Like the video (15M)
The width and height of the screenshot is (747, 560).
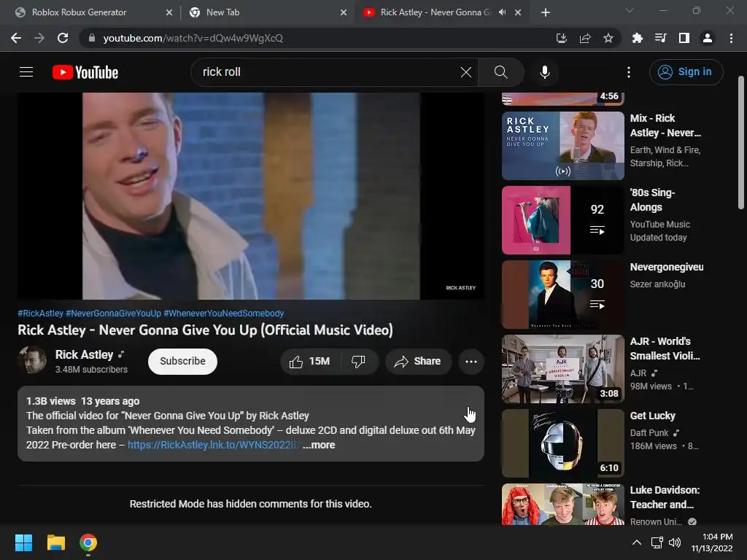(x=309, y=362)
